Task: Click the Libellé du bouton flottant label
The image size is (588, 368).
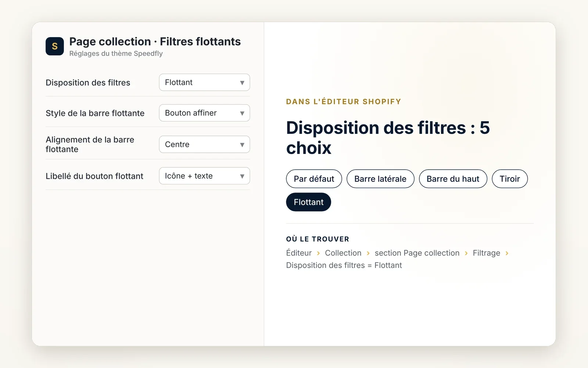Action: [94, 176]
